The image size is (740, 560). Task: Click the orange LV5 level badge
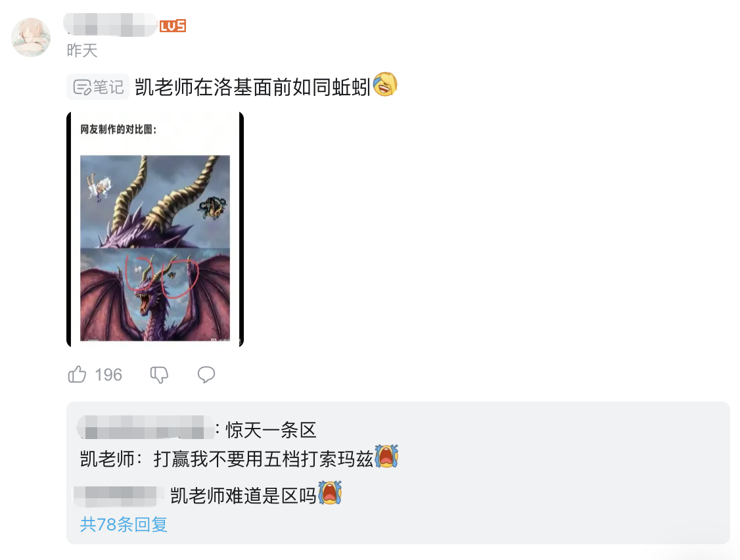(x=173, y=26)
